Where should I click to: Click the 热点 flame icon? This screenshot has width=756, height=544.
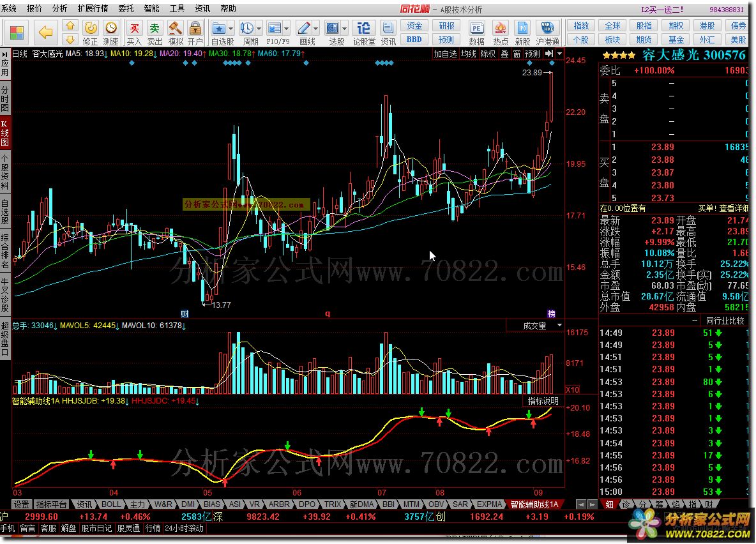(501, 28)
